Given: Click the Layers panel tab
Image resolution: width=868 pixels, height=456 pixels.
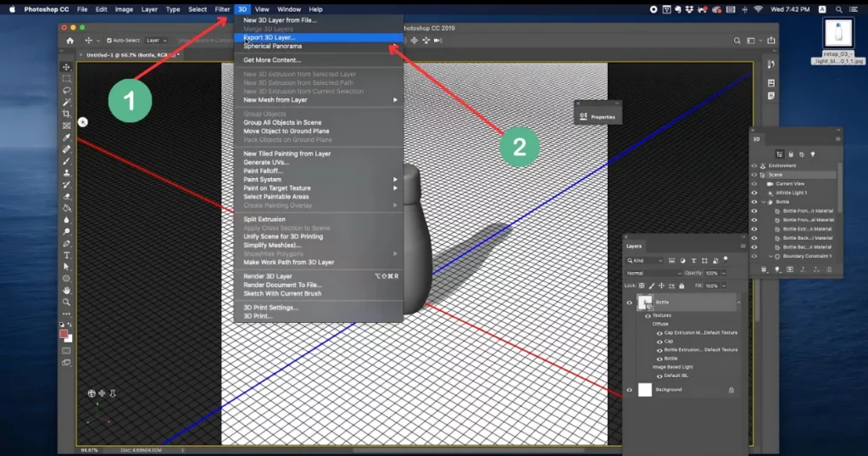Looking at the screenshot, I should click(x=634, y=247).
